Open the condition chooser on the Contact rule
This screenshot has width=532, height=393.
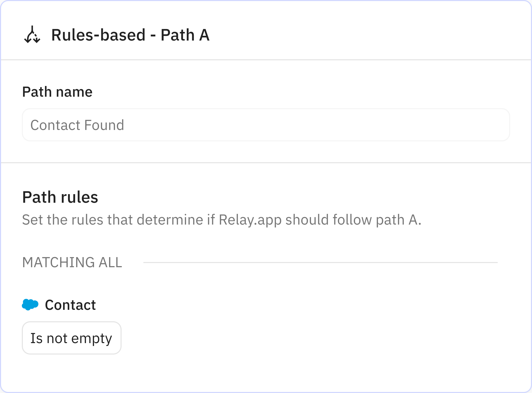point(71,338)
